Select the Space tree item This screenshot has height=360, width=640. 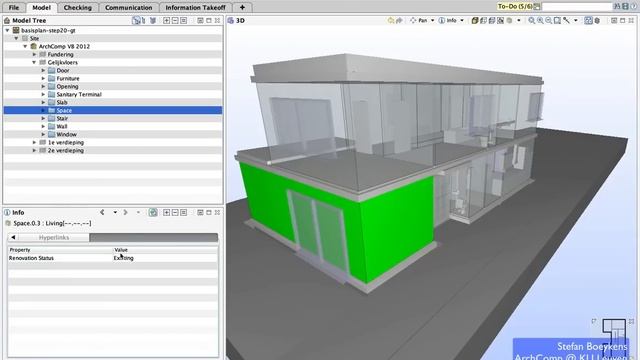[x=64, y=110]
